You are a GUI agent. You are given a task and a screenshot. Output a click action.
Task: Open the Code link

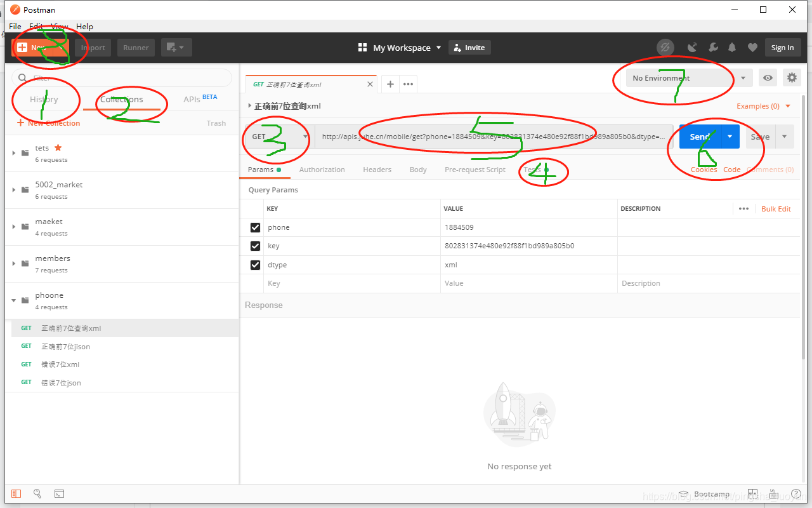tap(732, 170)
